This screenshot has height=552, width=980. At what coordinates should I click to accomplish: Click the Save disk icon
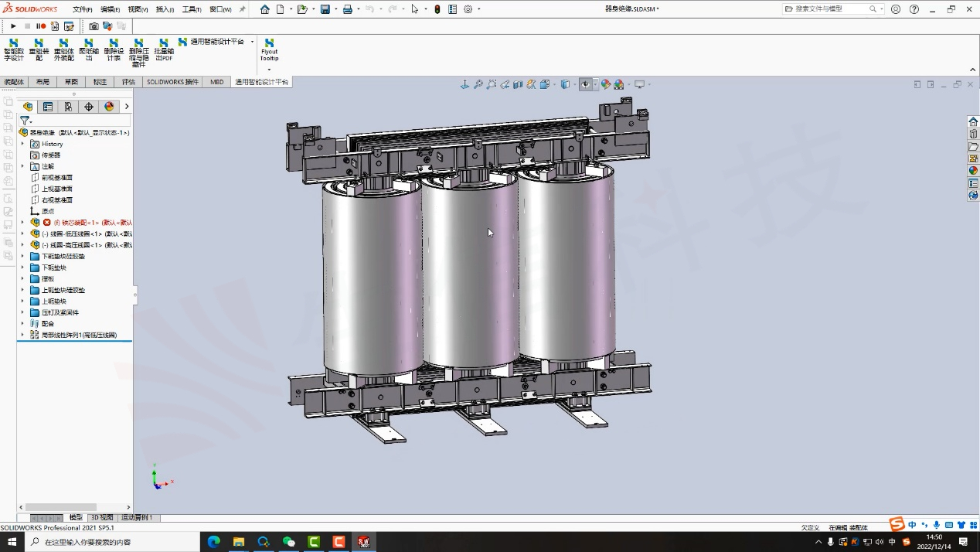325,9
